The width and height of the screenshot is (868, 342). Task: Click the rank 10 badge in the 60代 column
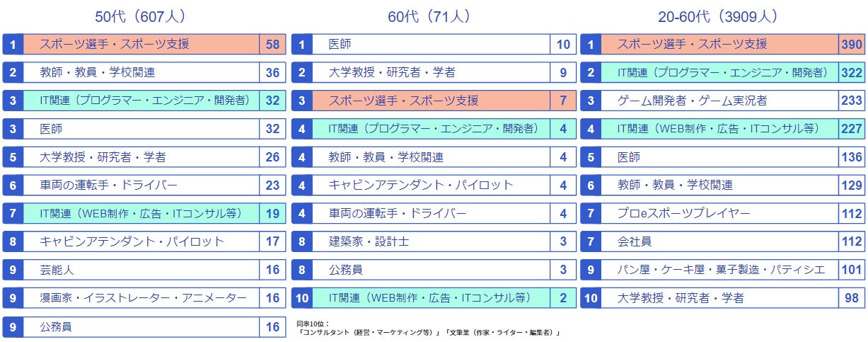(301, 298)
